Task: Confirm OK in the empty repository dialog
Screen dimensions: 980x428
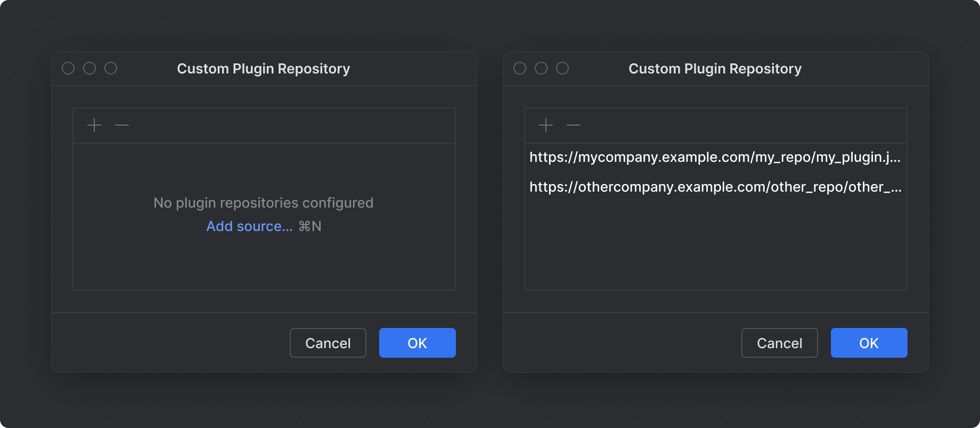Action: (x=418, y=343)
